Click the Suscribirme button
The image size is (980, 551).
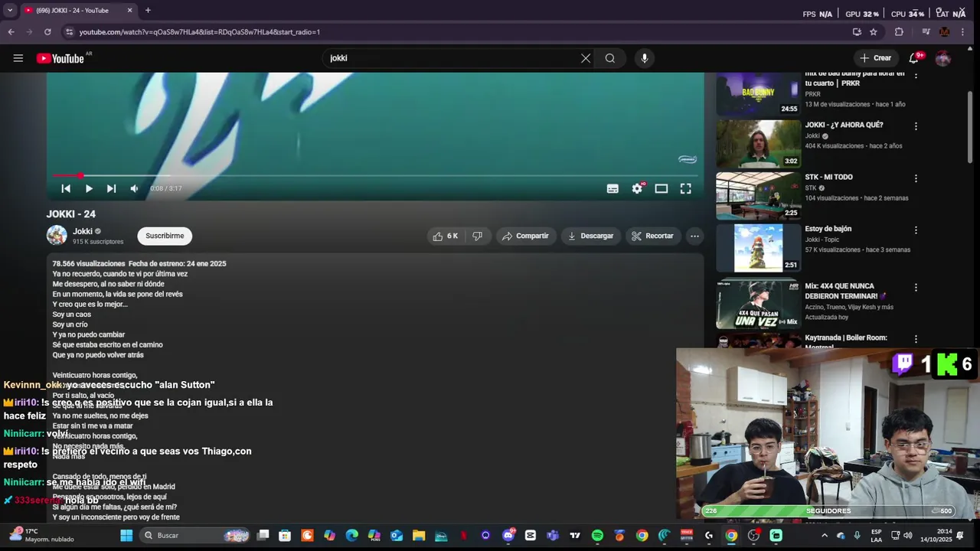click(165, 236)
